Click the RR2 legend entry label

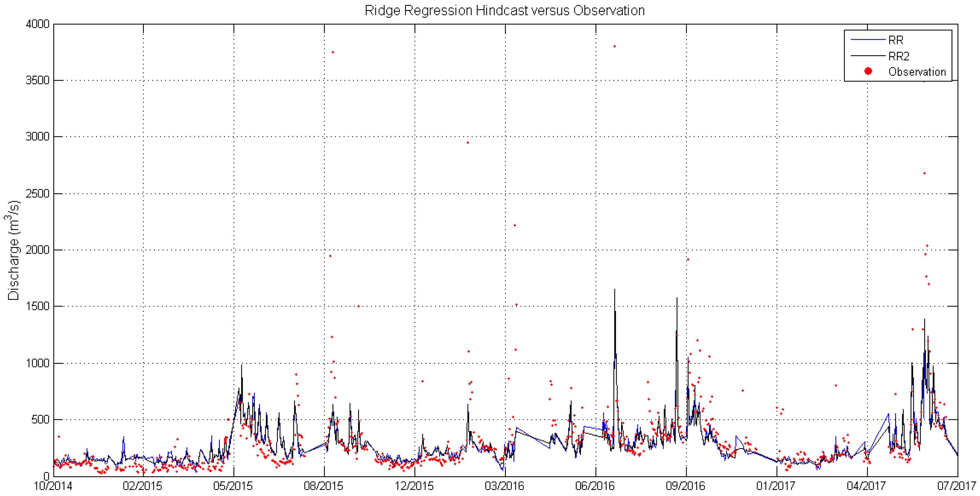click(899, 56)
